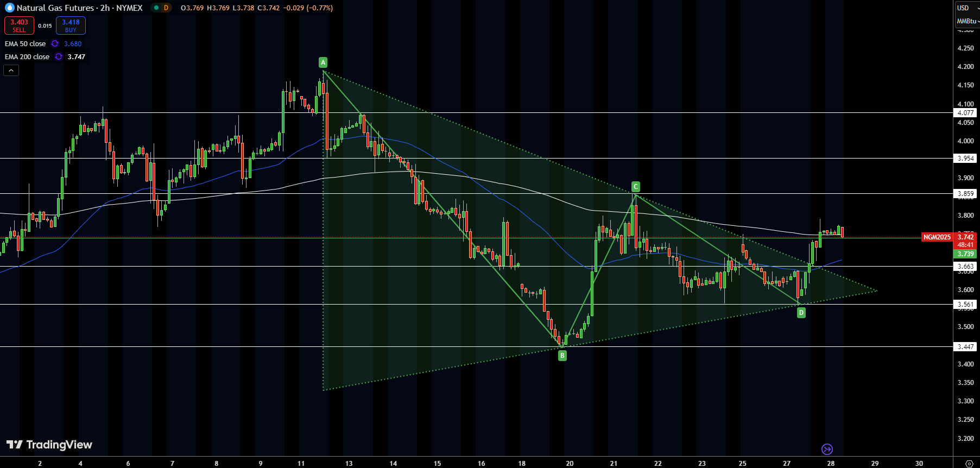Click the 4.077 horizontal line price label
Viewport: 980px width, 468px height.
pyautogui.click(x=965, y=113)
